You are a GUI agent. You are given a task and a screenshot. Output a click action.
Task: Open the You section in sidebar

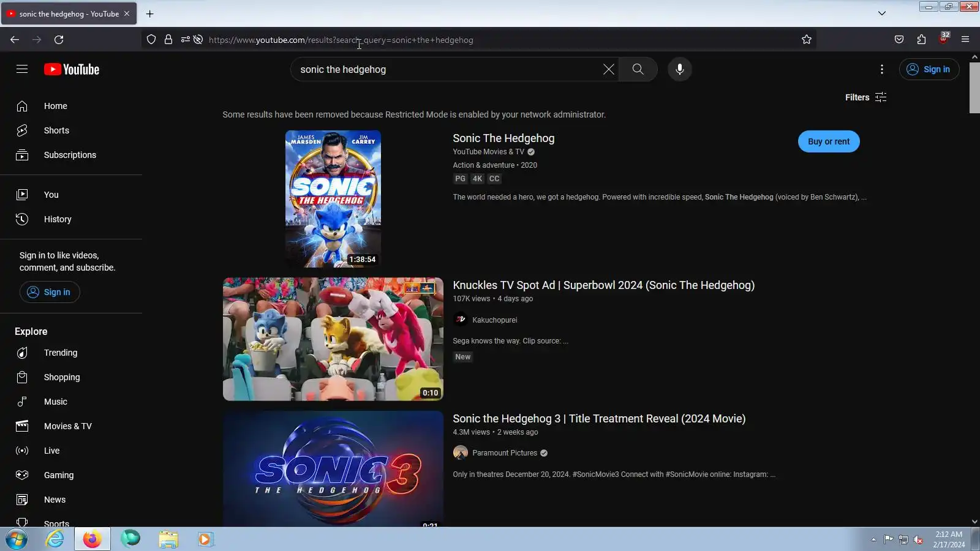point(71,195)
